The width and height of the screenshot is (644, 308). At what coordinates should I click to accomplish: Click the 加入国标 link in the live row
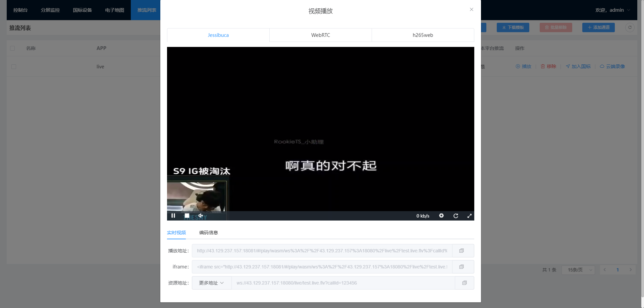(x=578, y=66)
